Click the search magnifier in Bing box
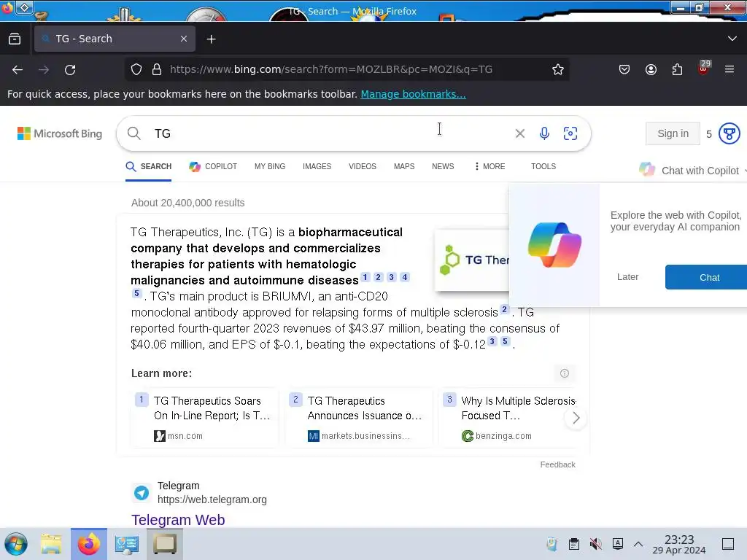The width and height of the screenshot is (747, 560). 134,133
